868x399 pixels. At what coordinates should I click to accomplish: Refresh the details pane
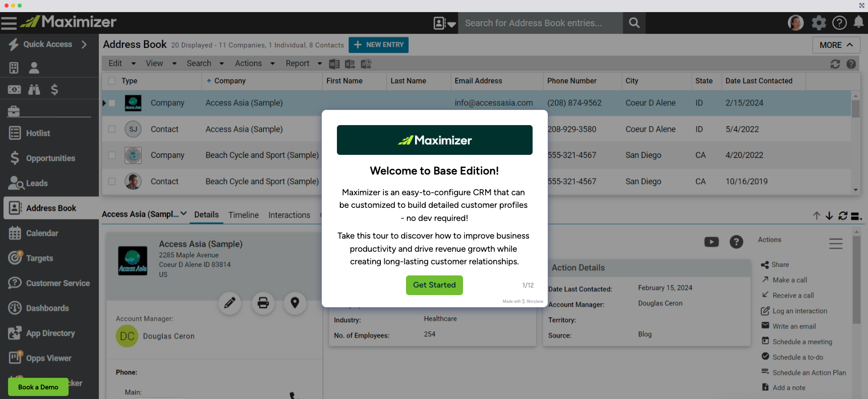click(x=843, y=216)
